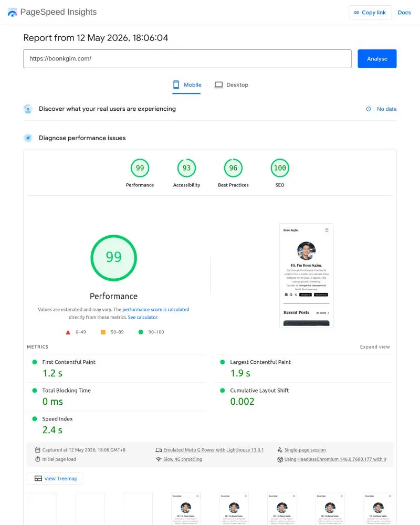The height and width of the screenshot is (525, 420).
Task: Switch to the Mobile tab
Action: click(187, 85)
